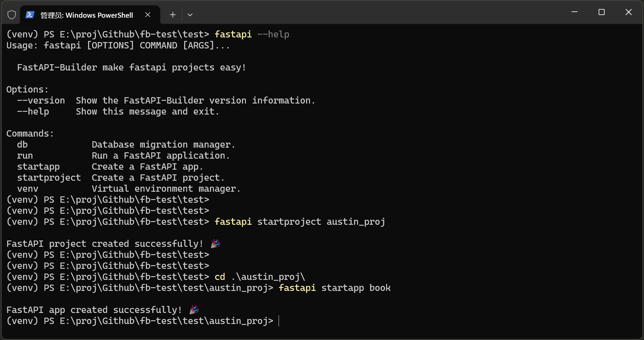644x340 pixels.
Task: Click the 'Show this message and exit.' text
Action: coord(147,112)
